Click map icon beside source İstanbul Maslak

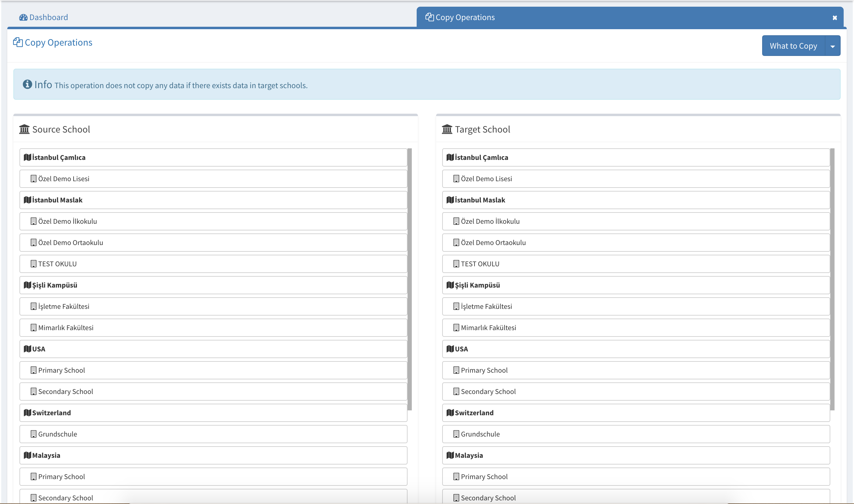[x=27, y=200]
